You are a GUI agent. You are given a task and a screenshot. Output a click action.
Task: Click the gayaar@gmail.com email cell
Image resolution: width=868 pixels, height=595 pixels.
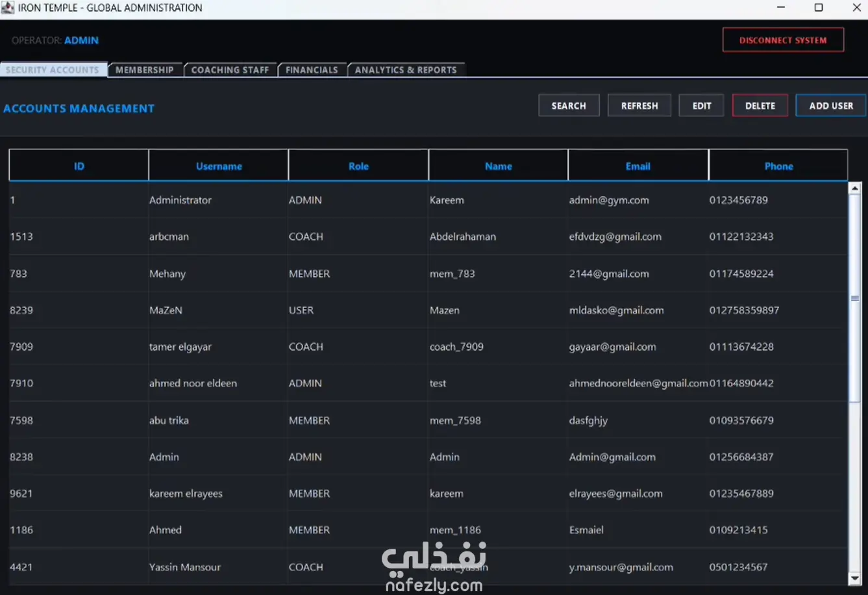pyautogui.click(x=638, y=346)
